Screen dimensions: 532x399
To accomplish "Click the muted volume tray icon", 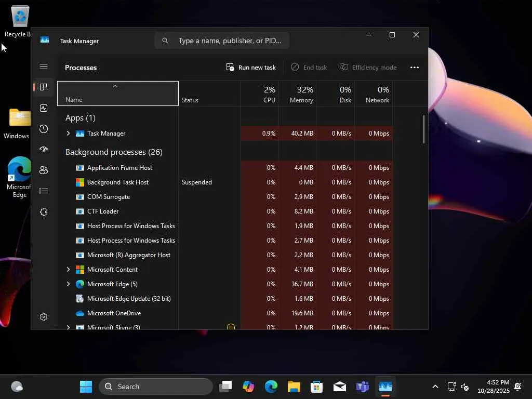I will 465,387.
